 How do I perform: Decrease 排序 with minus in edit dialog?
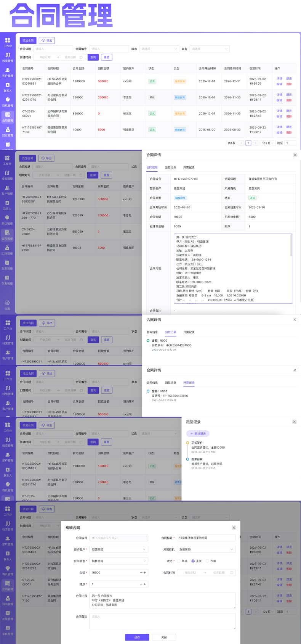coord(141,584)
